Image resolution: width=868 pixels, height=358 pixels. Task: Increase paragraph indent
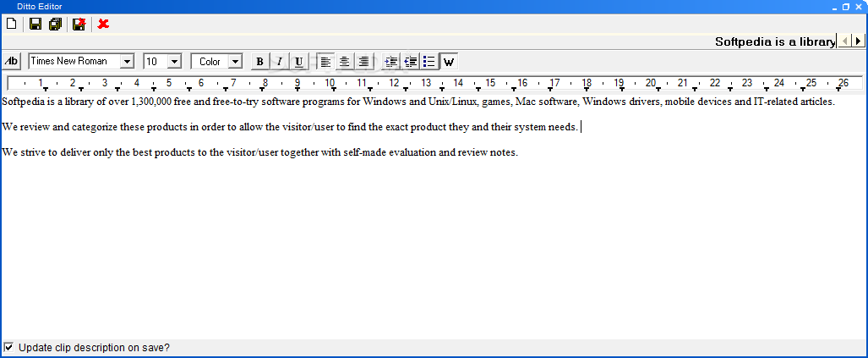click(391, 62)
